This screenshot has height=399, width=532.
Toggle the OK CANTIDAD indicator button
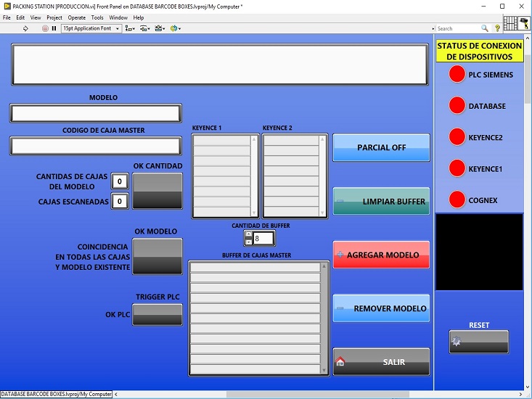click(157, 192)
